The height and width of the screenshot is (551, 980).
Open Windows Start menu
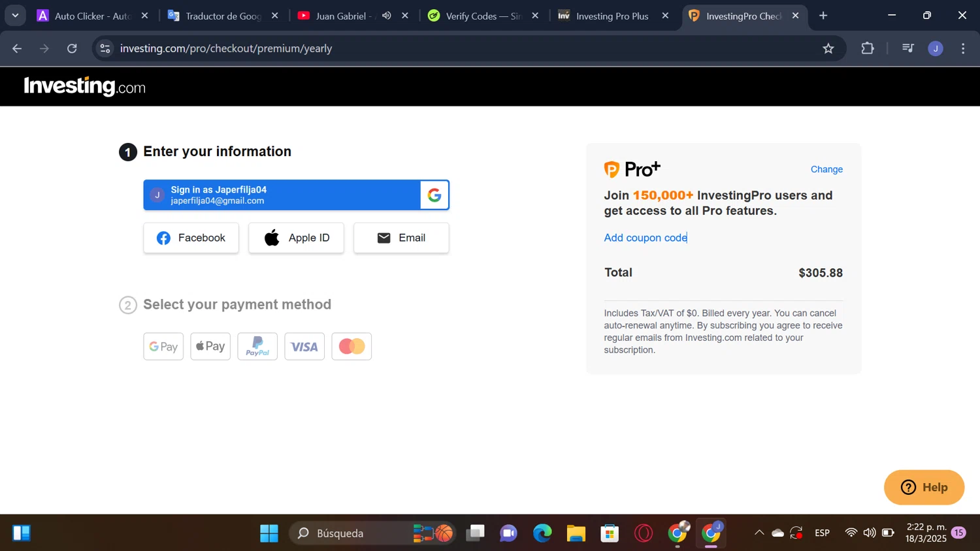coord(269,533)
